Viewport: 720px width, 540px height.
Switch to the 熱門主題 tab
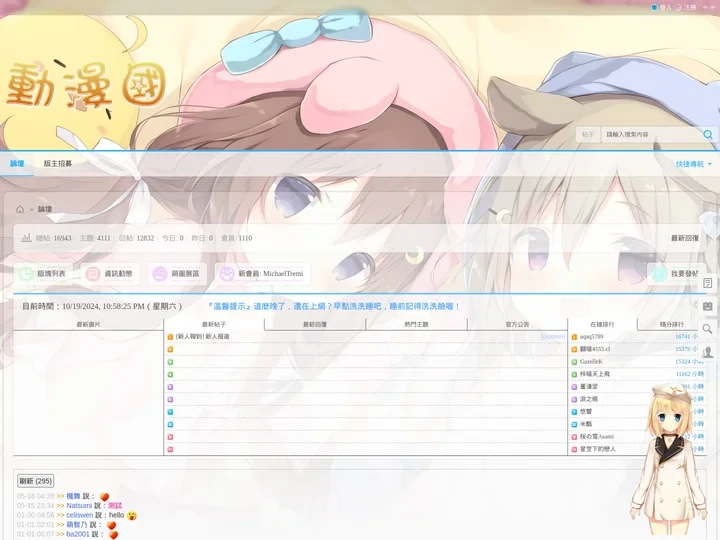pyautogui.click(x=416, y=324)
